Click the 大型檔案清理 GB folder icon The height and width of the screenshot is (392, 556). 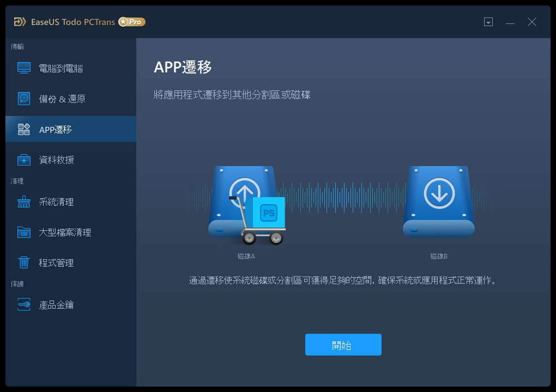[x=24, y=232]
